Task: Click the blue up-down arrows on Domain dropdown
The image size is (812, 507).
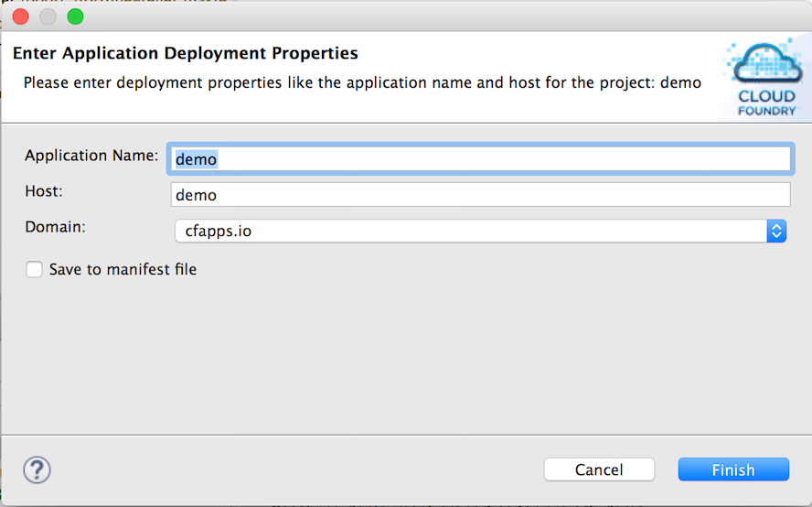Action: [776, 231]
